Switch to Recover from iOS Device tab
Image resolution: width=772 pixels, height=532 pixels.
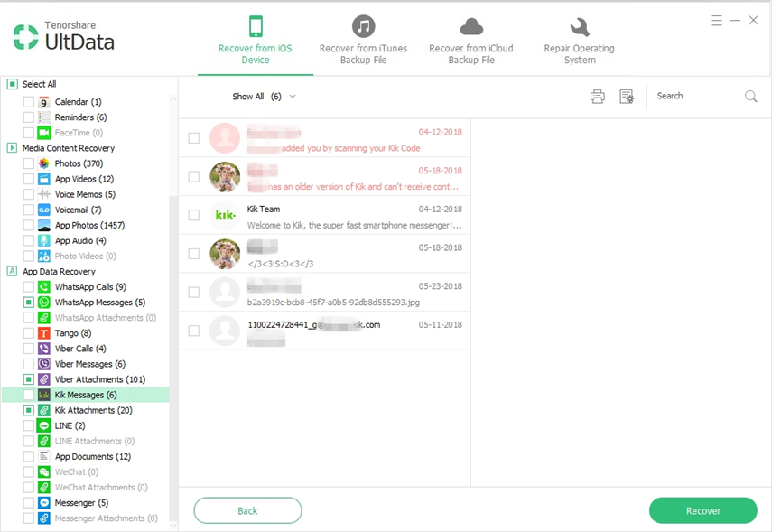255,41
